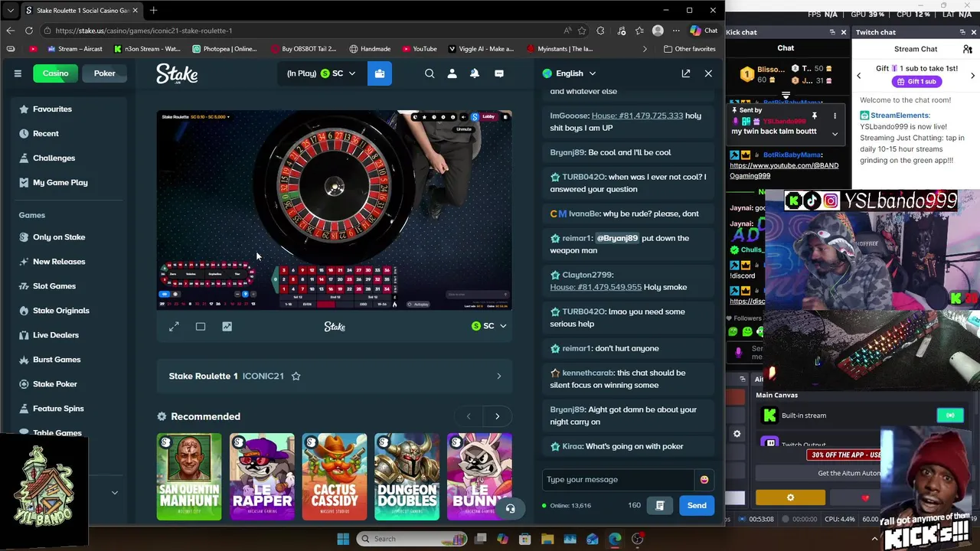Open settings gear in Aitum panel
Viewport: 980px width, 551px height.
(790, 498)
